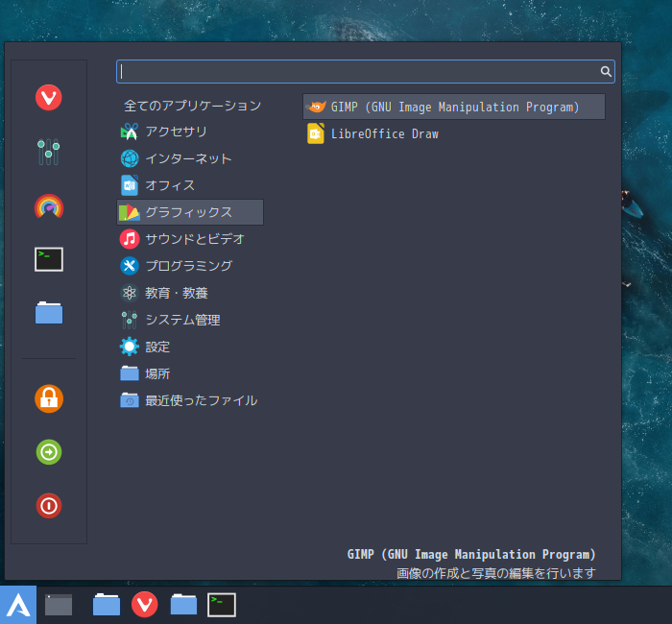Launch the terminal from favorites sidebar
Viewport: 672px width, 624px height.
tap(49, 259)
